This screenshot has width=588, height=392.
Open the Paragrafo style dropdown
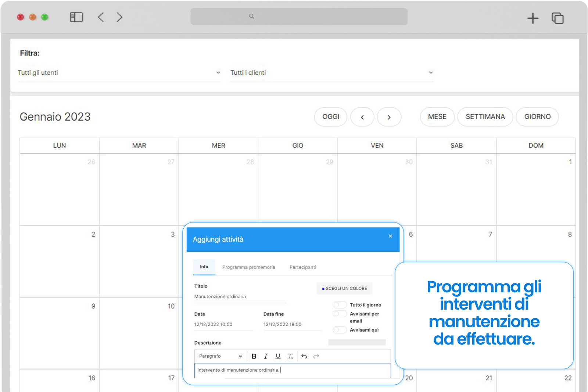220,356
